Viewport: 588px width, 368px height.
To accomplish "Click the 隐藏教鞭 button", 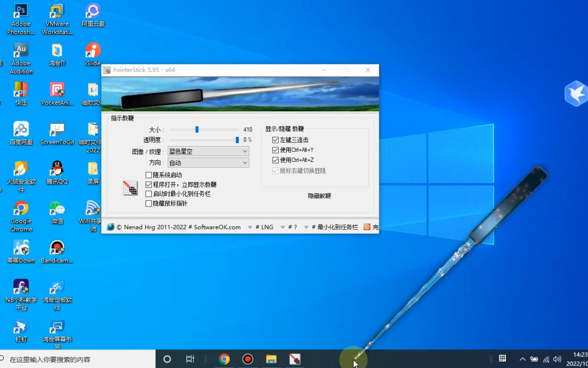I will (319, 196).
